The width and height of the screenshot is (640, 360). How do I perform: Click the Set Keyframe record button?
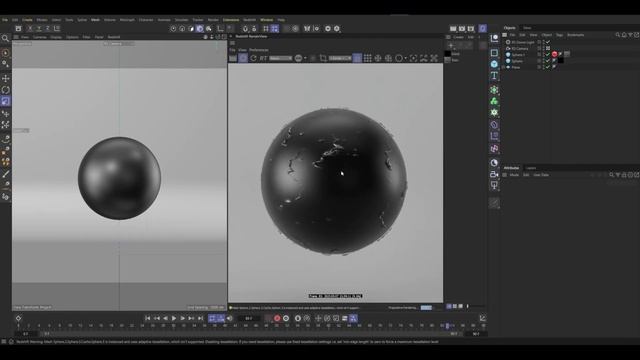pos(277,318)
